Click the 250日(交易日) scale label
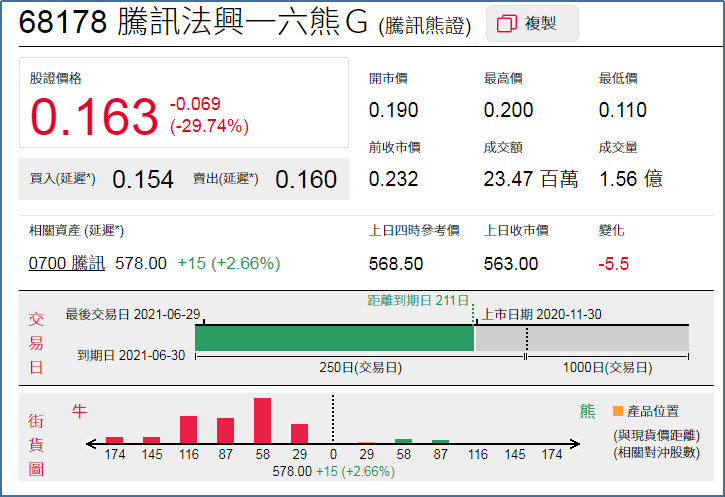The width and height of the screenshot is (725, 497). coord(361,368)
